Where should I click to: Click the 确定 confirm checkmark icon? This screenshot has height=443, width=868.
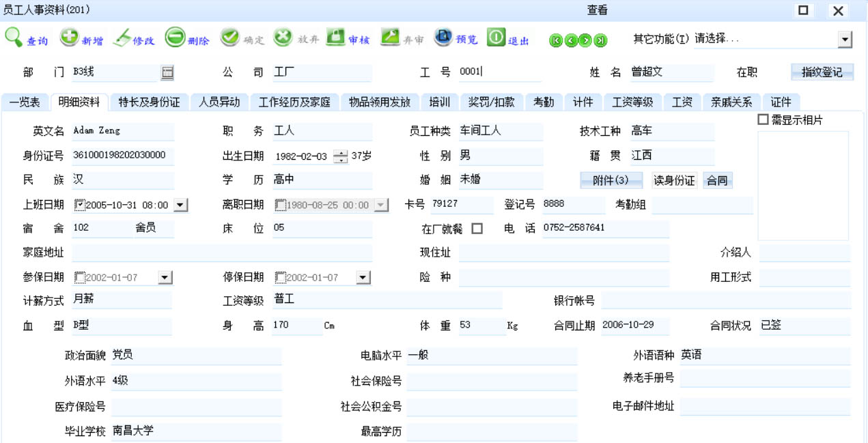pyautogui.click(x=229, y=38)
